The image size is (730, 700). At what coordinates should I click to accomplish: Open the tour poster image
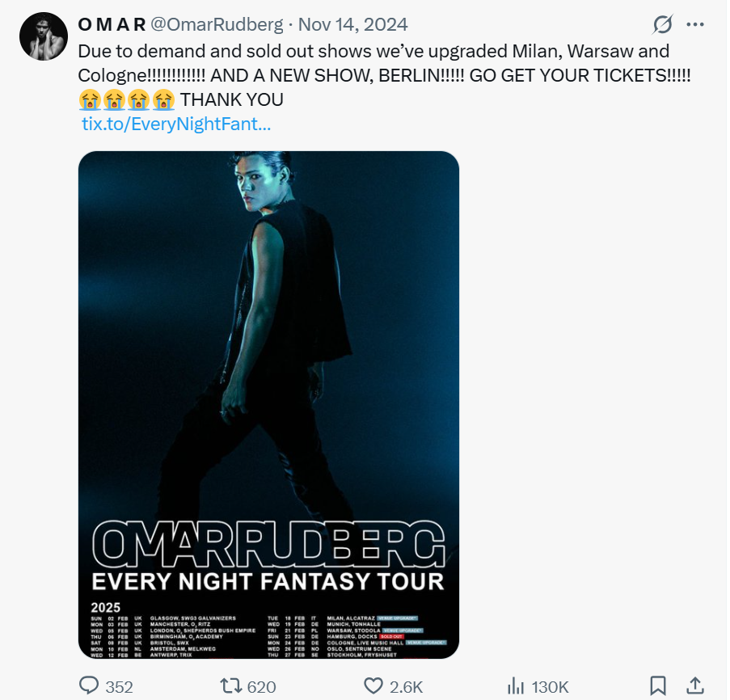268,339
